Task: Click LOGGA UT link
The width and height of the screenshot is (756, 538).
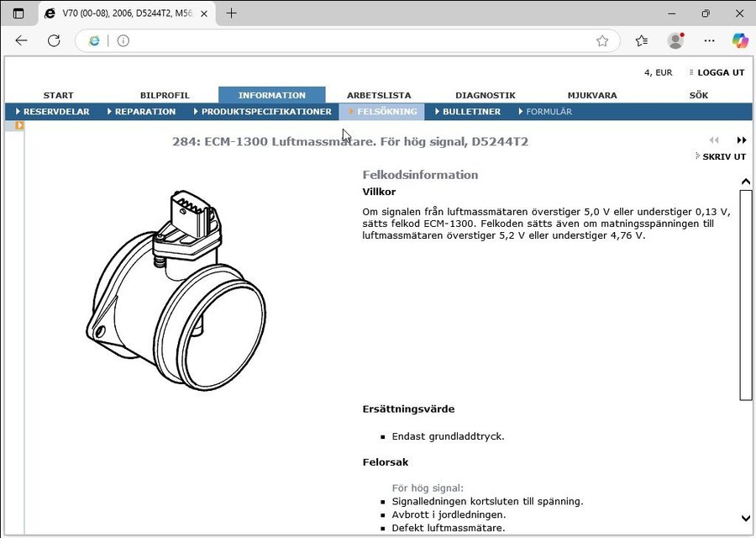Action: click(x=720, y=73)
